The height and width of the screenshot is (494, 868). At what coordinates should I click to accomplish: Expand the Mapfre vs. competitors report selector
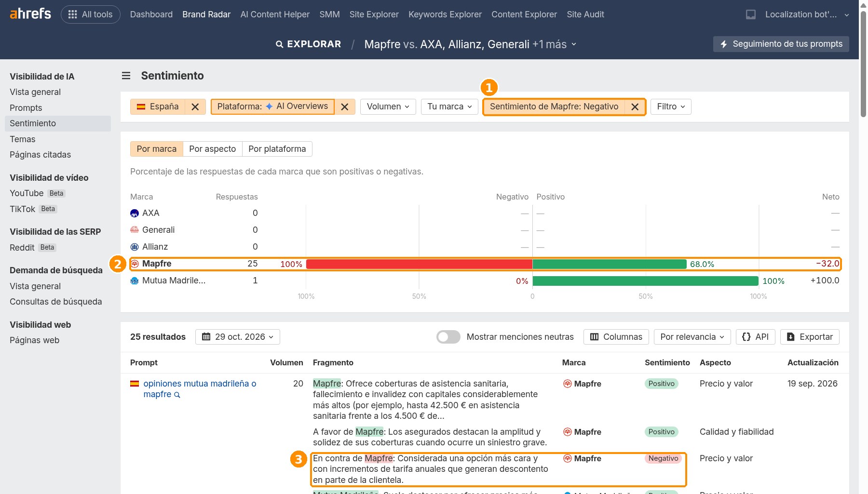[470, 44]
